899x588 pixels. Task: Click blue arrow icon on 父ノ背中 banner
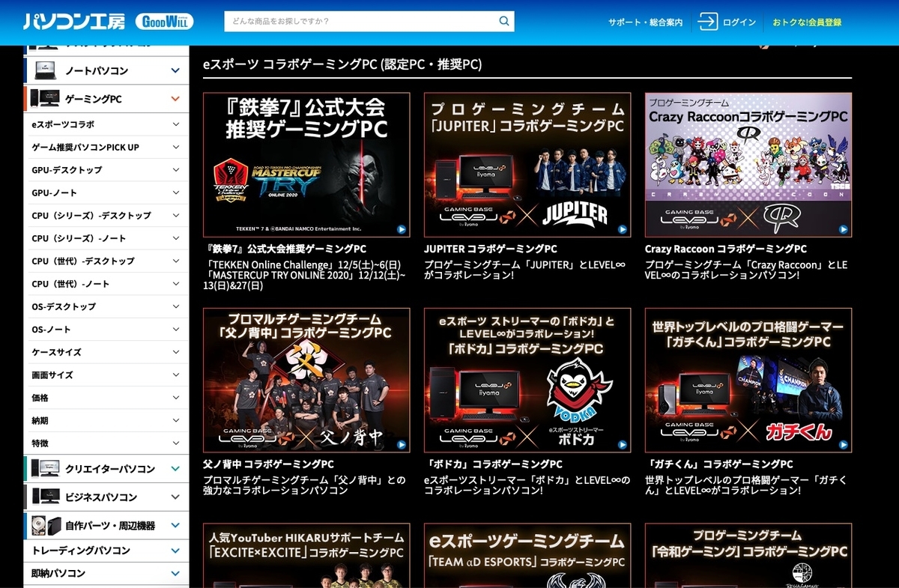pyautogui.click(x=402, y=444)
